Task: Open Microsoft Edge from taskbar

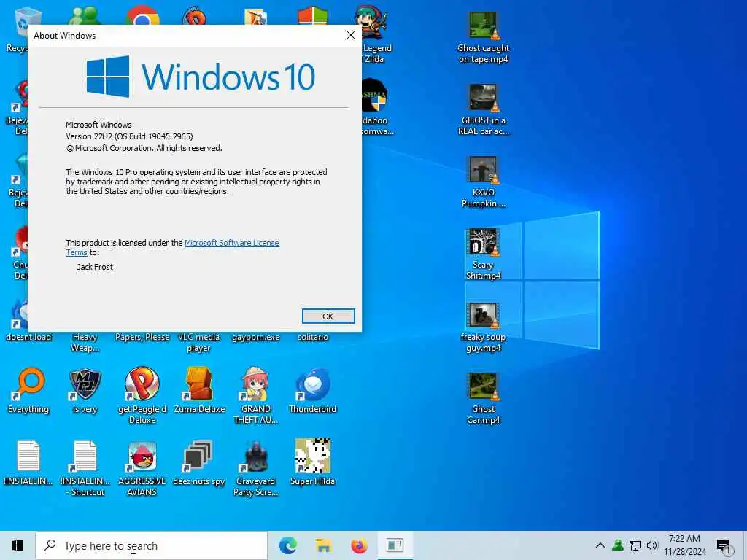Action: [x=287, y=545]
